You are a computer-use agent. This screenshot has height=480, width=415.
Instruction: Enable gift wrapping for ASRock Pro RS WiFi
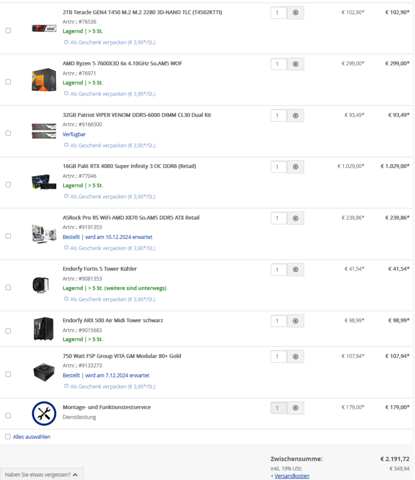(66, 248)
